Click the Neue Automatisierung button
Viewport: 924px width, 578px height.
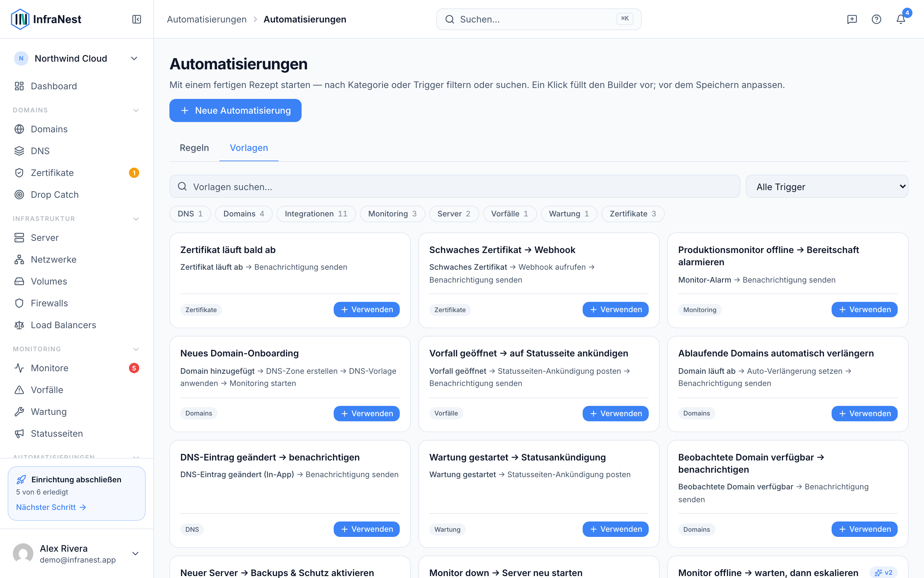tap(235, 110)
